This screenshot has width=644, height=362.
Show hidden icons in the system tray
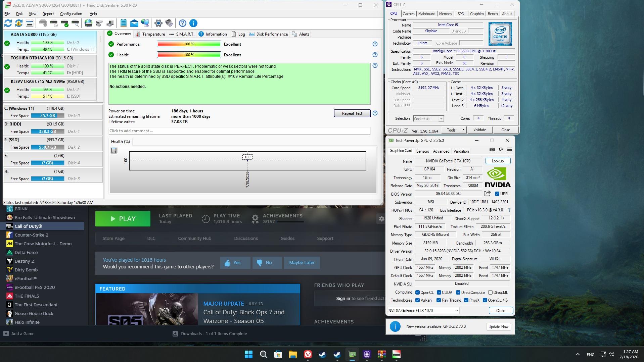(578, 354)
